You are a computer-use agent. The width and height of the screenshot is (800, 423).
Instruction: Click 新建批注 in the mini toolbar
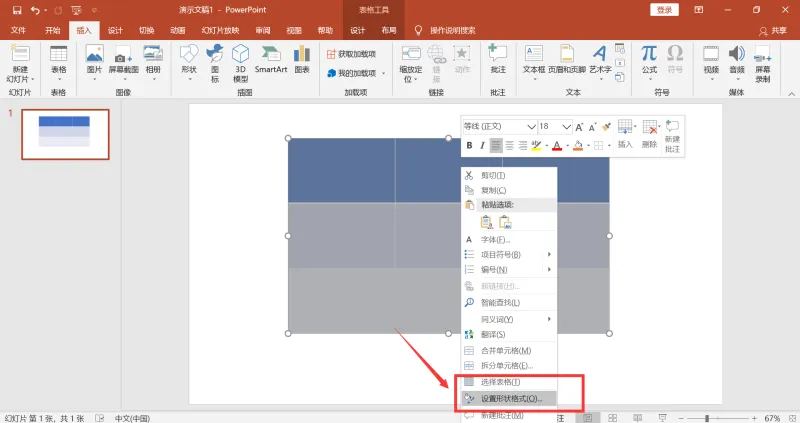pyautogui.click(x=672, y=136)
